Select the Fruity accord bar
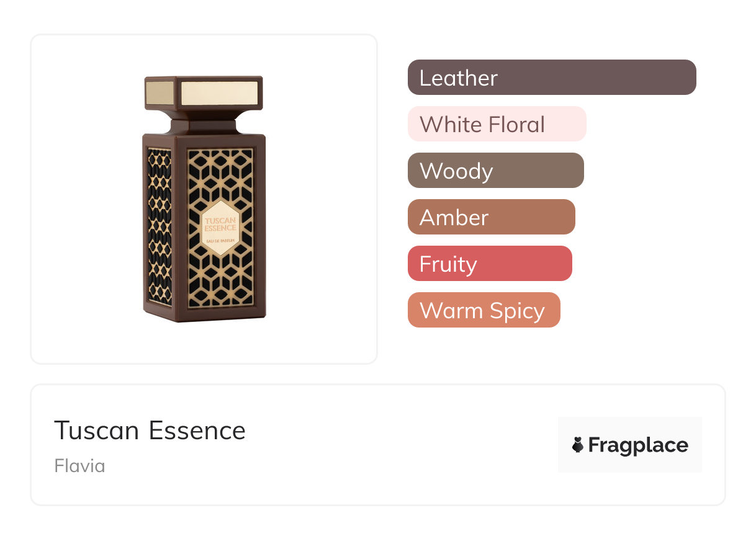The height and width of the screenshot is (536, 756). point(489,264)
